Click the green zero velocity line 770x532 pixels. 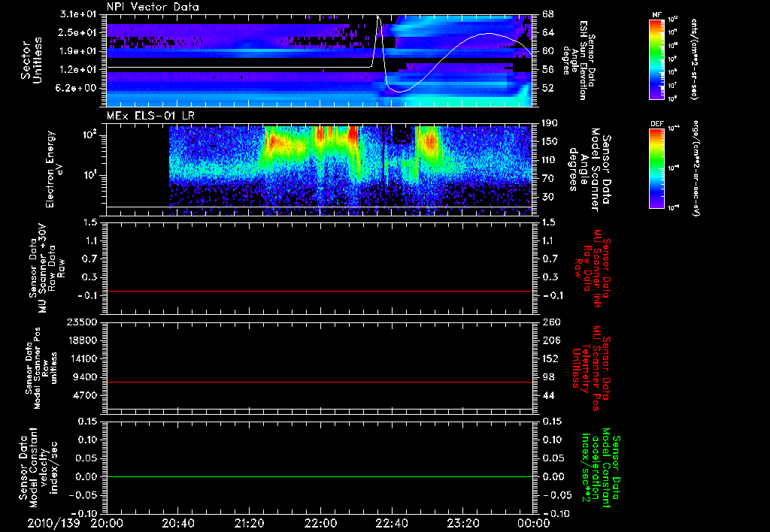pyautogui.click(x=320, y=476)
